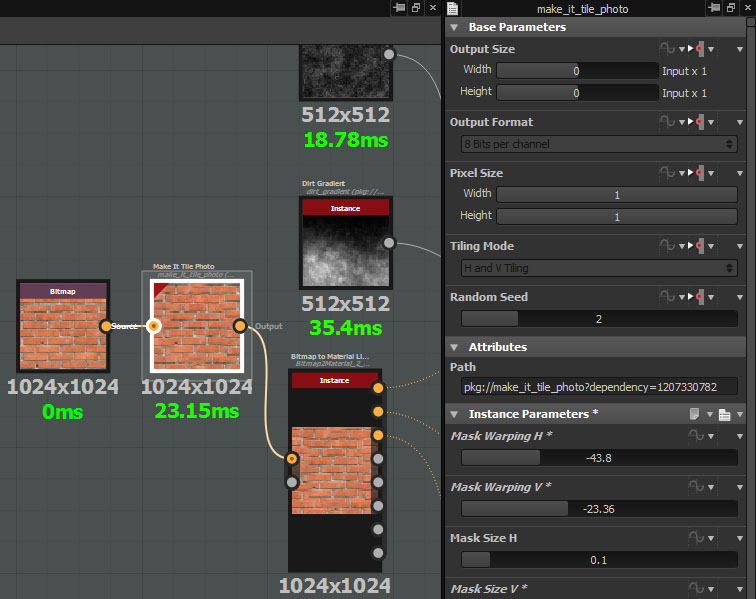
Task: Click the Output Size Height slider
Action: (577, 93)
